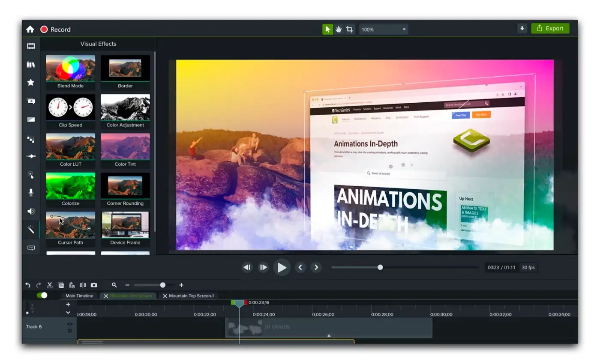
Task: Open the Audio Effects speaker panel
Action: click(x=30, y=211)
